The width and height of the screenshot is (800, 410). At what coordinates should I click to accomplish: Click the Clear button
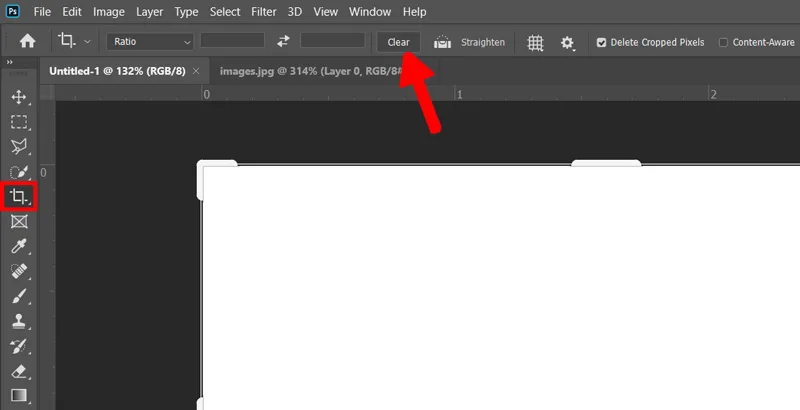(398, 42)
